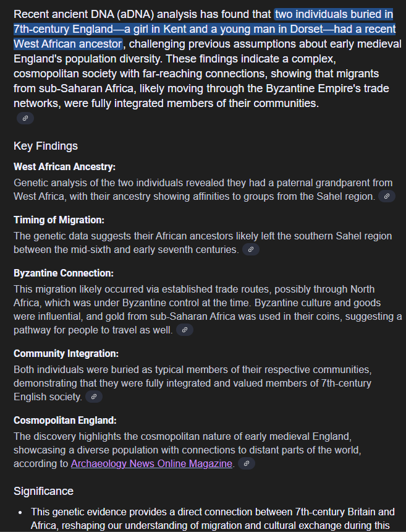Click the highlighted "two individuals buried in" text
406x532 pixels.
click(x=334, y=14)
